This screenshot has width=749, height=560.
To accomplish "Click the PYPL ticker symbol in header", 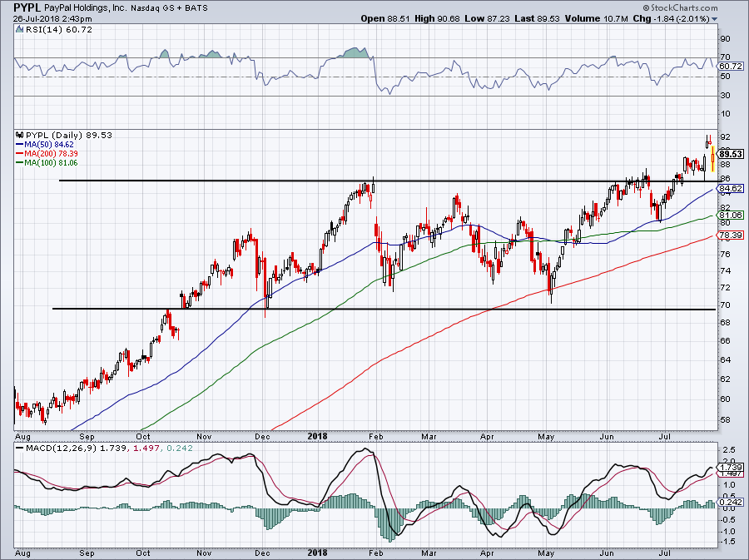I will [27, 7].
